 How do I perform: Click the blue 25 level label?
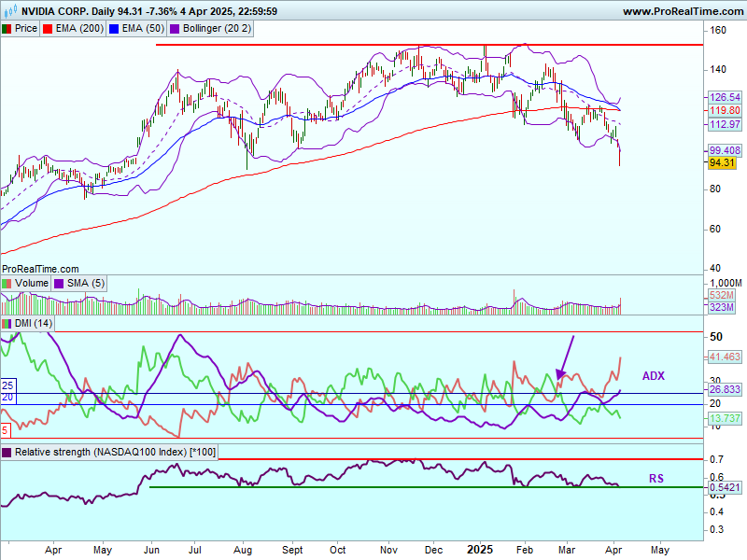pyautogui.click(x=7, y=385)
